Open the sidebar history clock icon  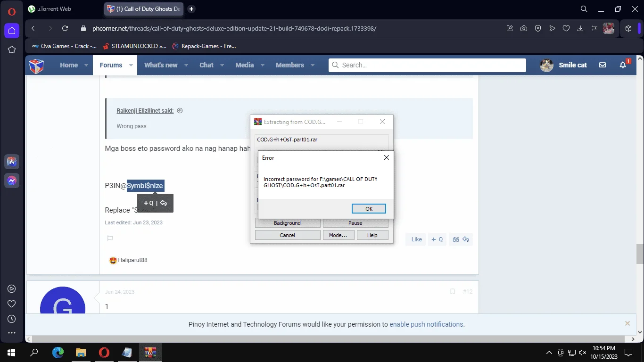tap(12, 319)
